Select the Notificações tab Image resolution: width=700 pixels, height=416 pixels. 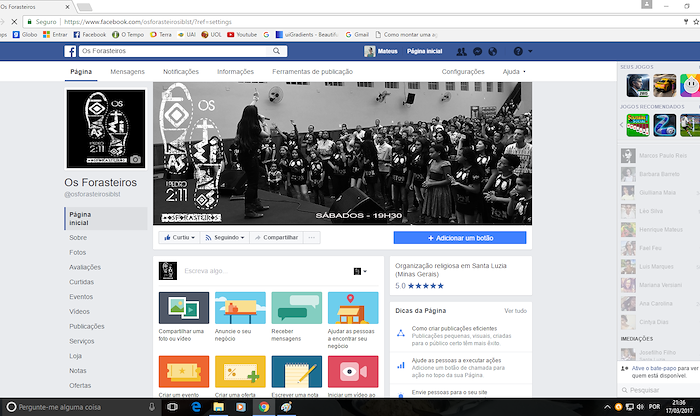(180, 71)
